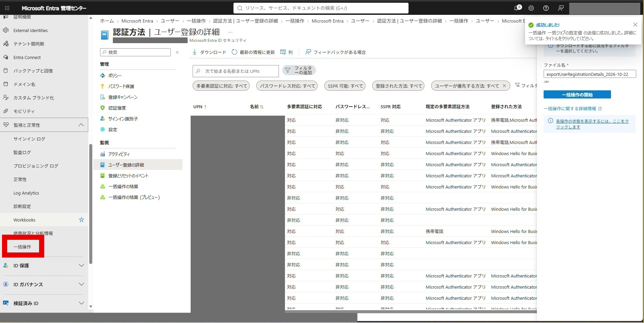Collapse the side menu with double chevron
Screen dimensions: 644x323
pyautogui.click(x=177, y=52)
